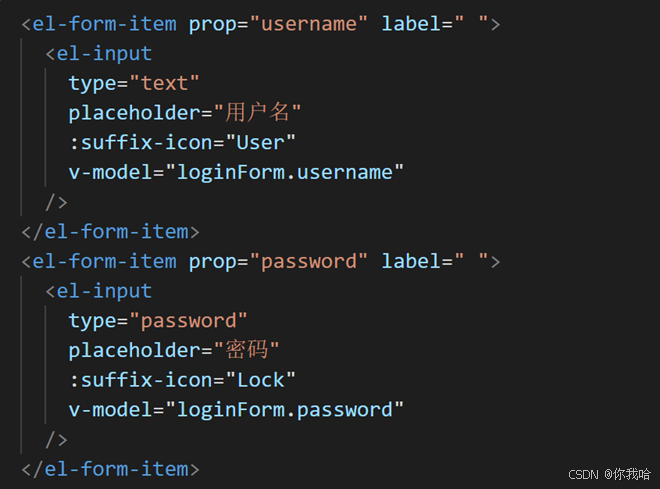Click the second el-input opening tag

(98, 291)
